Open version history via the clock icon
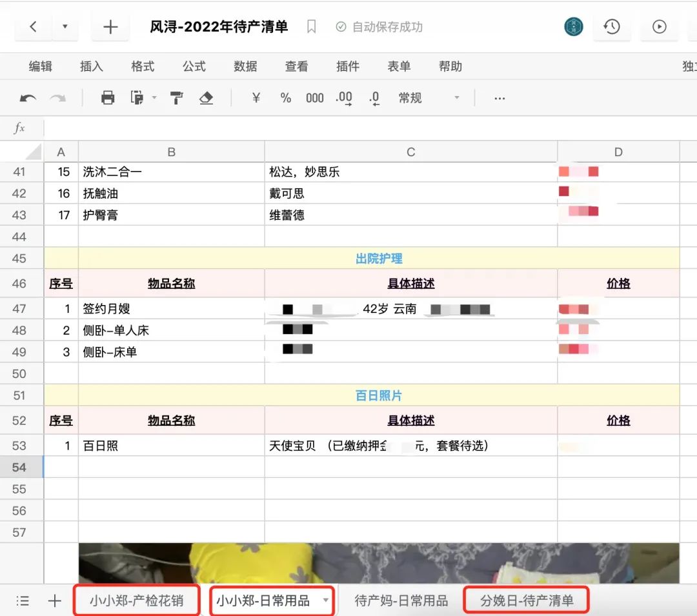Viewport: 697px width, 616px height. (612, 27)
